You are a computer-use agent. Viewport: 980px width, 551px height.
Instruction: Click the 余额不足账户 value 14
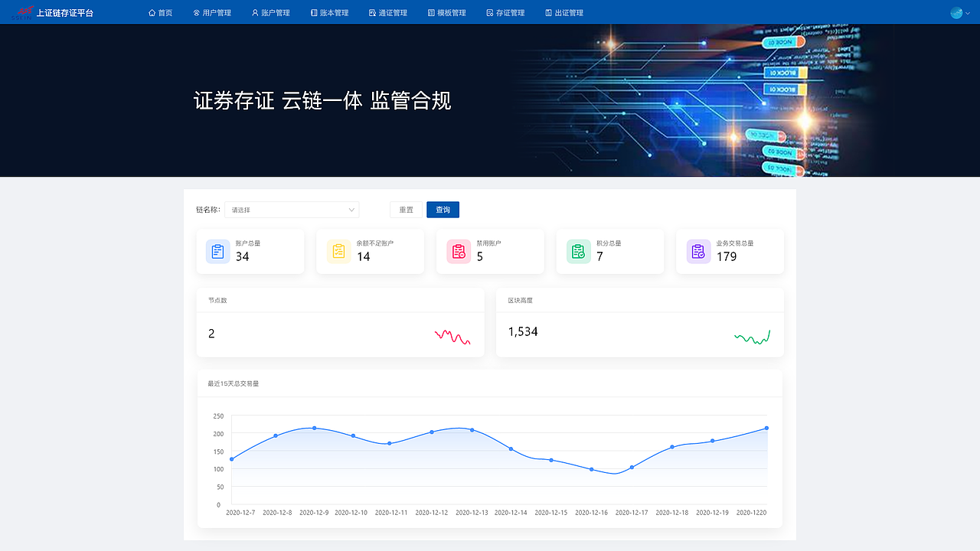coord(364,257)
